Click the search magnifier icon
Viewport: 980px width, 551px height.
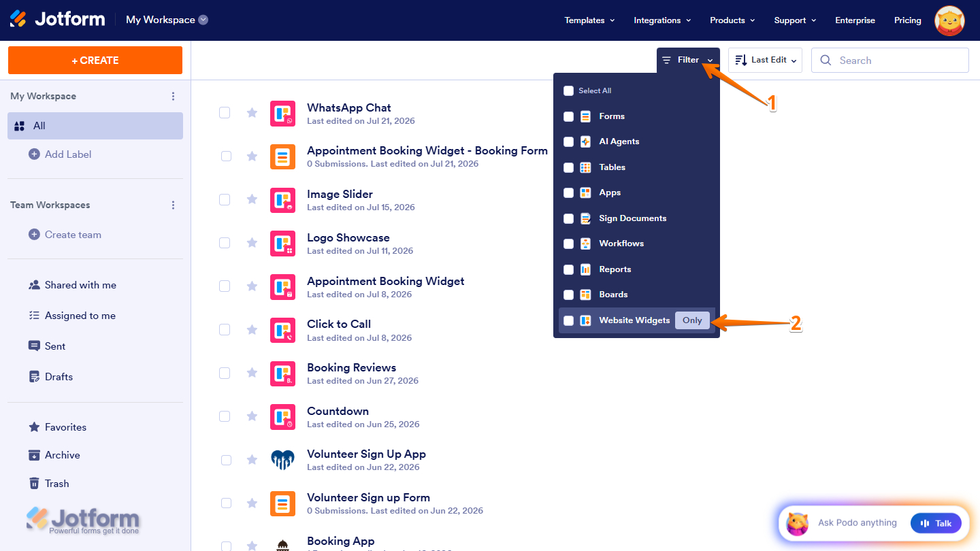[x=826, y=61]
